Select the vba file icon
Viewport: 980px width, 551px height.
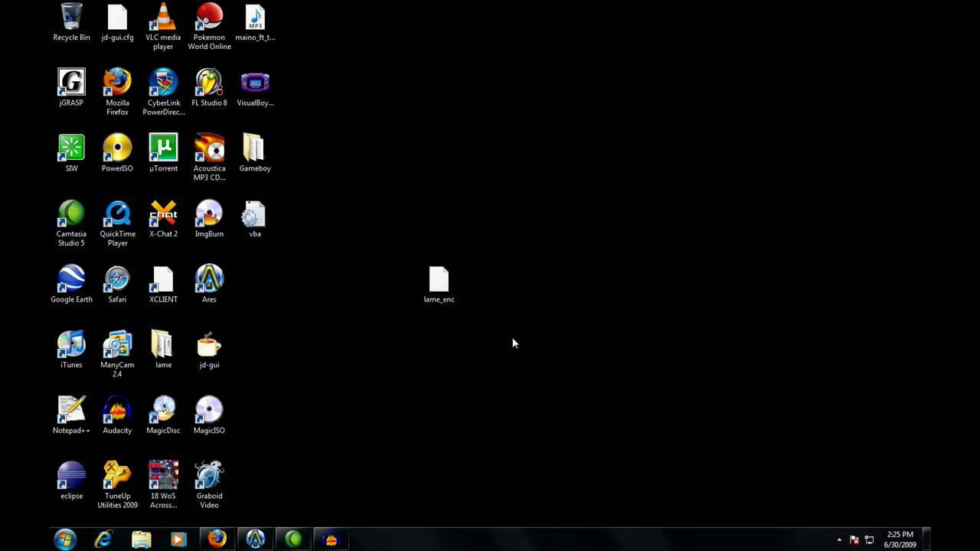[255, 220]
